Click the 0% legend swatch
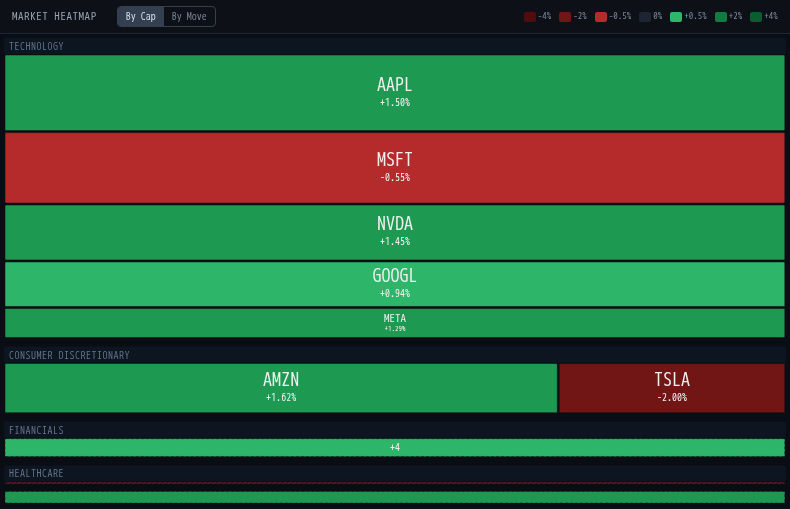790x509 pixels. click(645, 17)
